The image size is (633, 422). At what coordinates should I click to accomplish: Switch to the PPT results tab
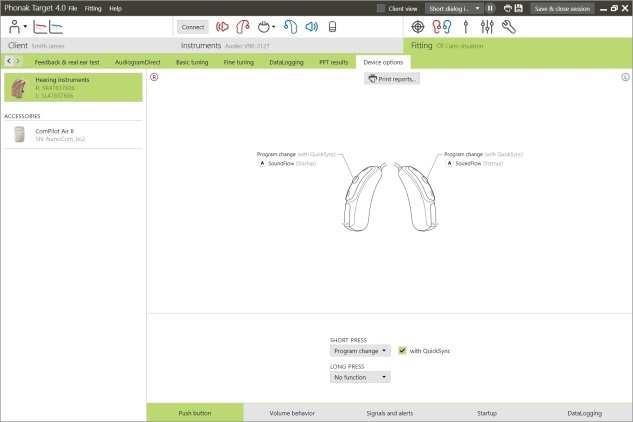click(333, 62)
